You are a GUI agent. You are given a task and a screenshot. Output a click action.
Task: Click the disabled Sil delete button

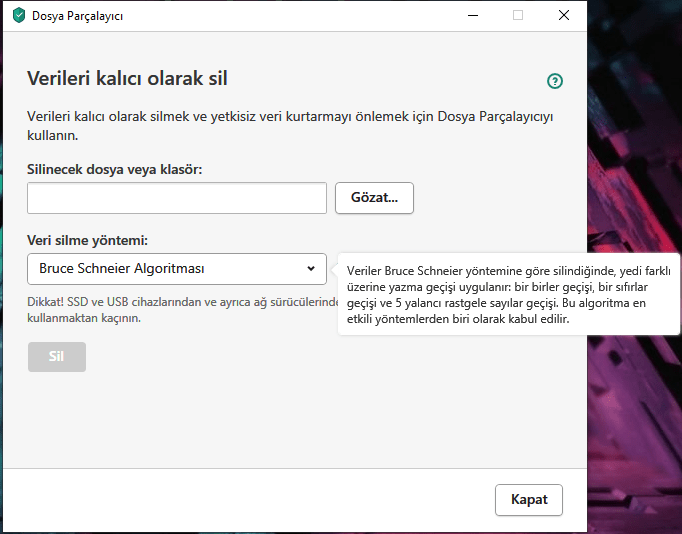pyautogui.click(x=57, y=357)
